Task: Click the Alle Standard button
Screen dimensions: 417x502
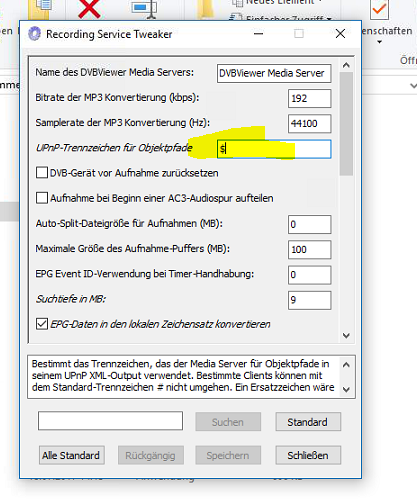Action: coord(72,455)
